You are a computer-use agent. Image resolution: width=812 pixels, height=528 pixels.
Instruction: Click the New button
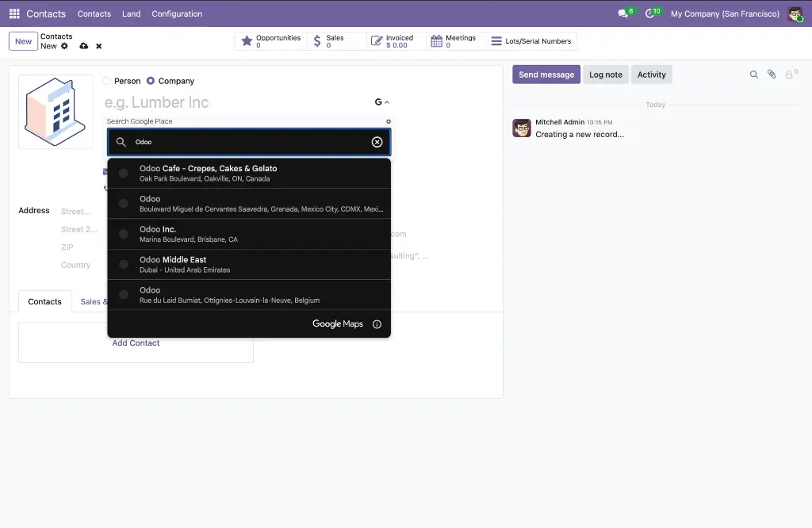[x=23, y=41]
